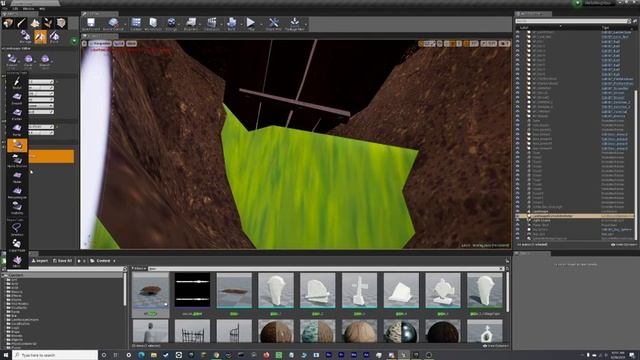The image size is (640, 360).
Task: Select the Geometry Editing mode cube icon
Action: pyautogui.click(x=61, y=23)
